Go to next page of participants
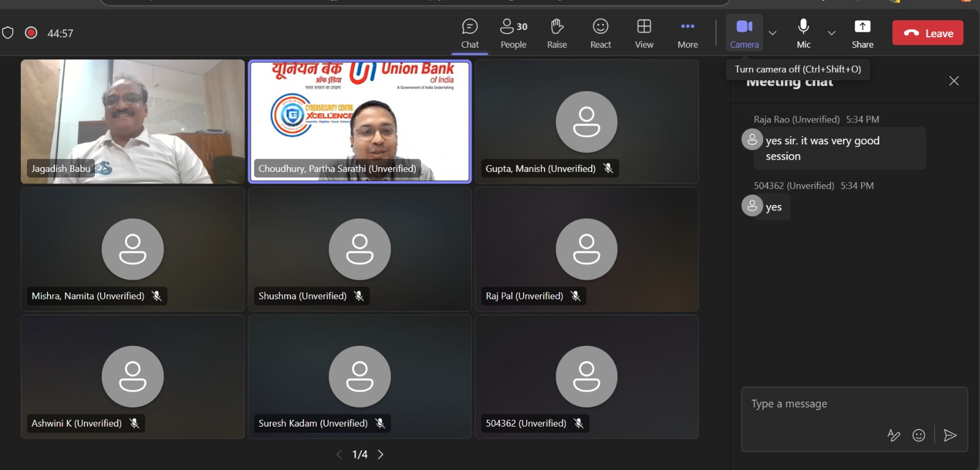Image resolution: width=980 pixels, height=470 pixels. click(380, 454)
